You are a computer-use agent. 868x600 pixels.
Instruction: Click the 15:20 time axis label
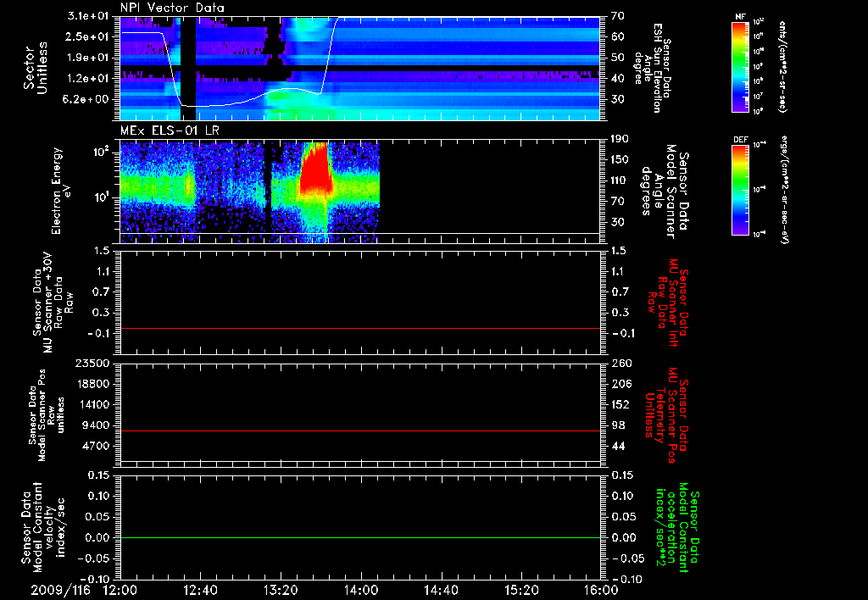521,590
